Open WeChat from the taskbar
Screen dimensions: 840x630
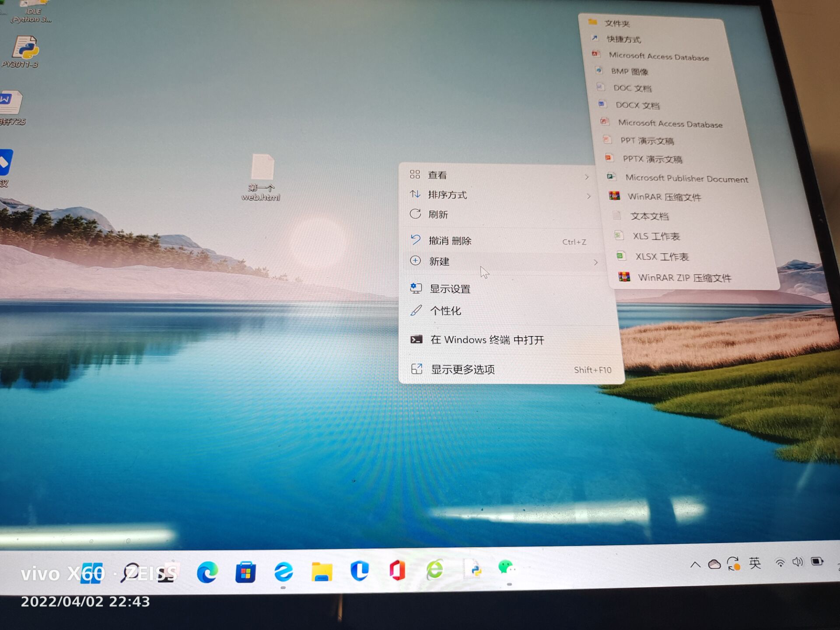(x=506, y=568)
